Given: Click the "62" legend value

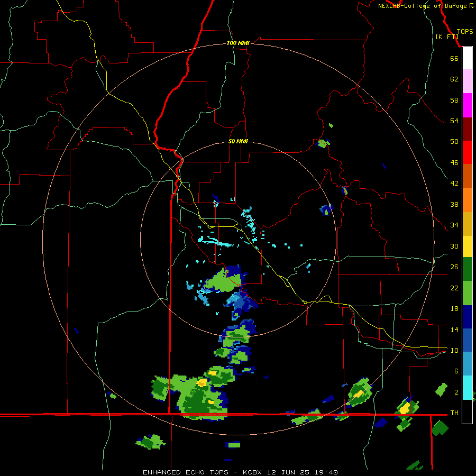Looking at the screenshot, I should pos(454,79).
